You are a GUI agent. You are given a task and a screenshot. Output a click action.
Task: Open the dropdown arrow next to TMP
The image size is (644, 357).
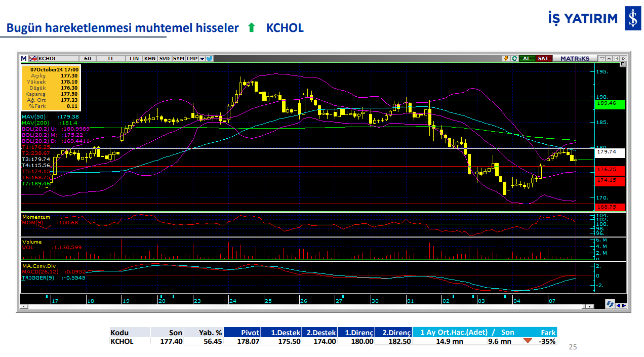tap(202, 59)
